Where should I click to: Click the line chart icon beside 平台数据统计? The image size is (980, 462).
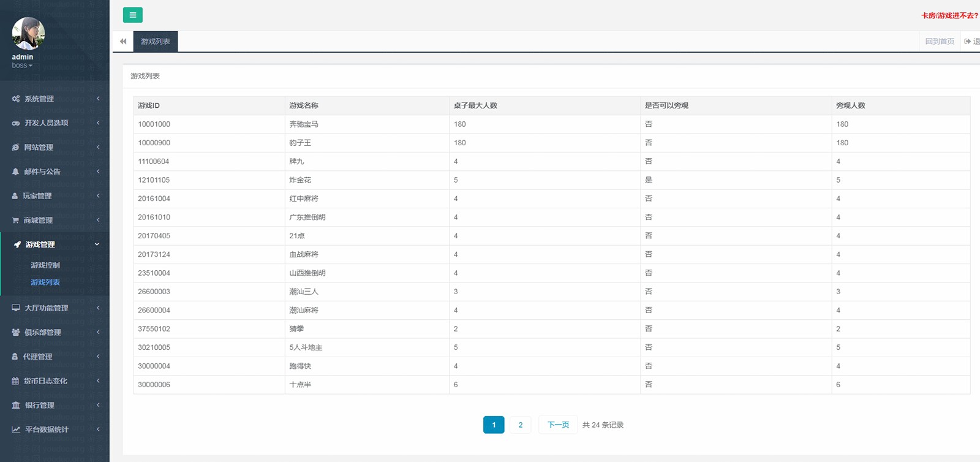[x=16, y=430]
